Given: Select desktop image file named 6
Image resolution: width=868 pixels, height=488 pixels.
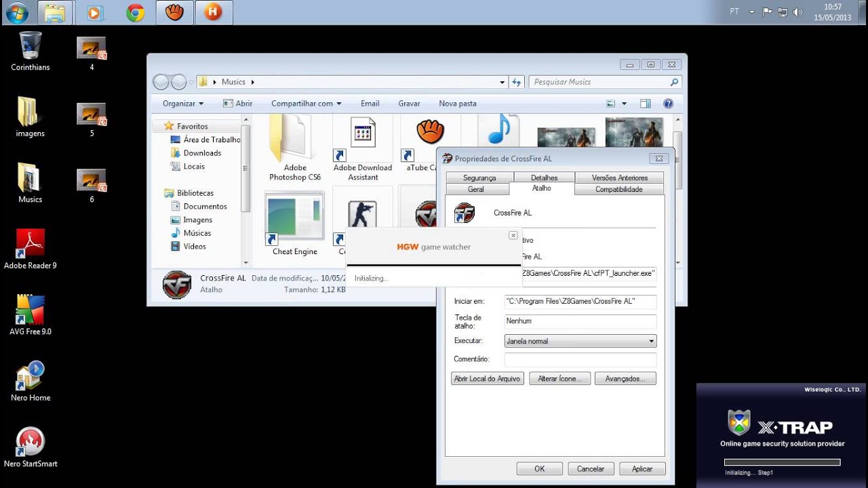Looking at the screenshot, I should coord(92,184).
